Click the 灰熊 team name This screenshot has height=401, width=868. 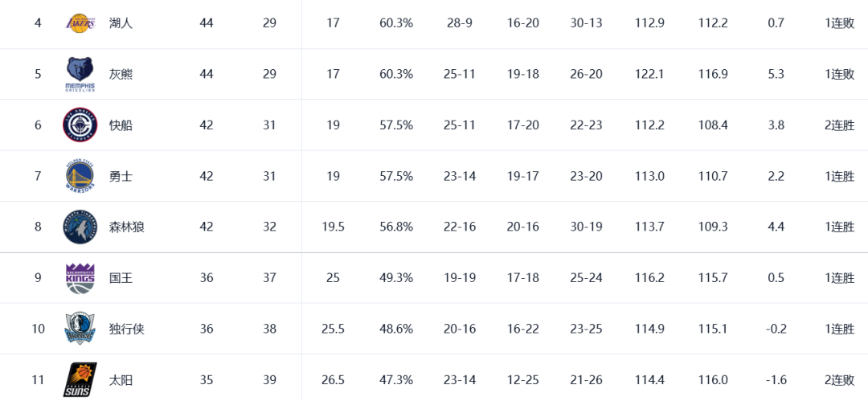pyautogui.click(x=121, y=74)
